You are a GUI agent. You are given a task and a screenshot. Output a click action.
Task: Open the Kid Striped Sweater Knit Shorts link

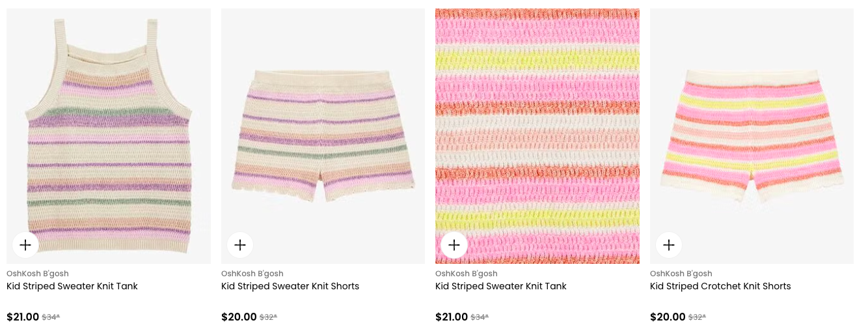click(x=290, y=286)
